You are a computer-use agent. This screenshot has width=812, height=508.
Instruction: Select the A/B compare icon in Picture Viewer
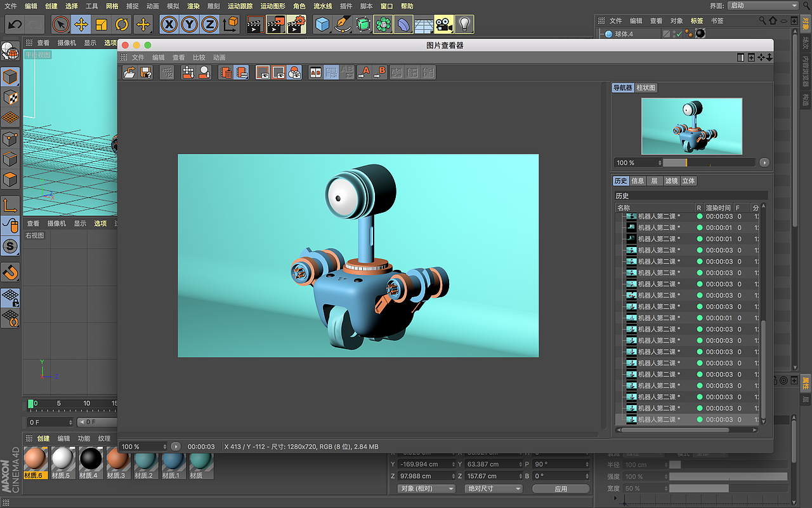(315, 72)
